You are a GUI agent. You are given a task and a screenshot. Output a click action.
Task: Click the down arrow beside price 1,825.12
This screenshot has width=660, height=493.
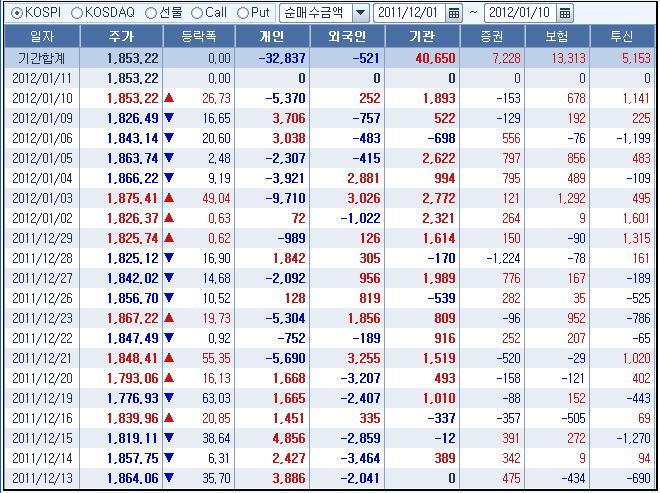coord(169,258)
